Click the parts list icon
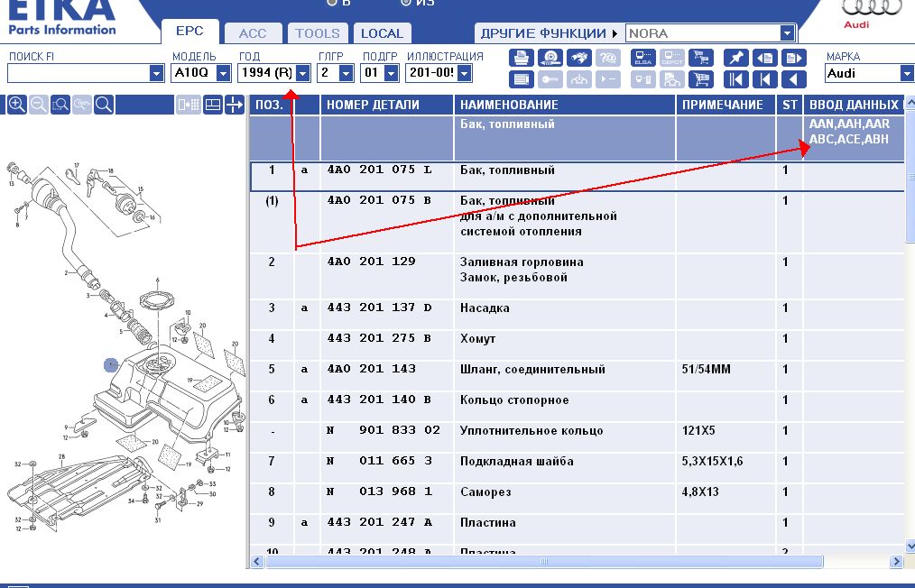The height and width of the screenshot is (588, 915). click(x=521, y=78)
